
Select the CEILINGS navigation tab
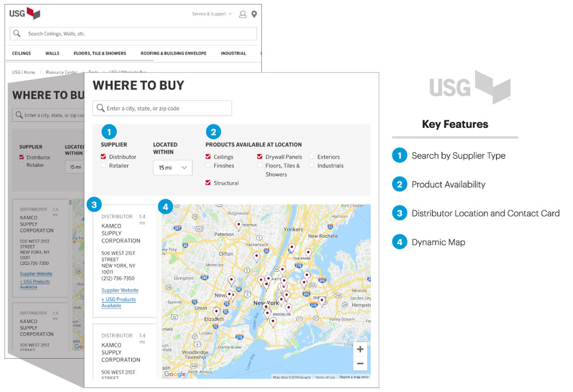tap(21, 53)
